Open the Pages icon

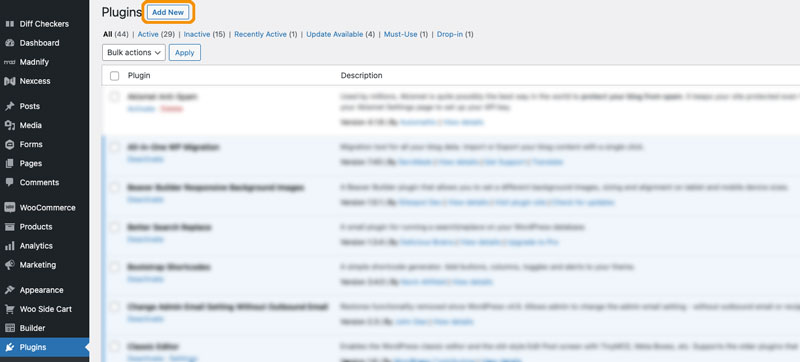click(9, 164)
